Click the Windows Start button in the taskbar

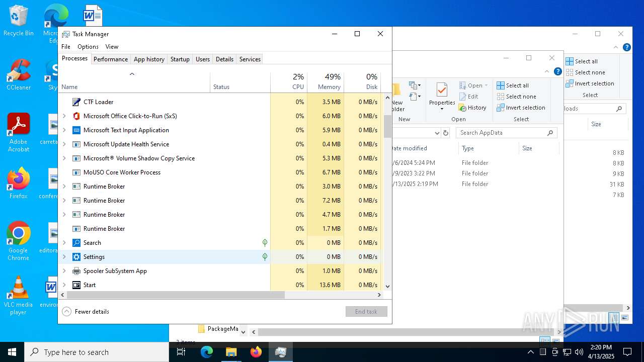pyautogui.click(x=12, y=352)
